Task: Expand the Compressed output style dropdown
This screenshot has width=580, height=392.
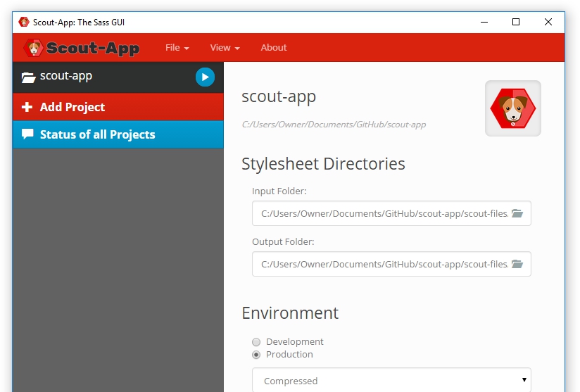Action: (391, 380)
